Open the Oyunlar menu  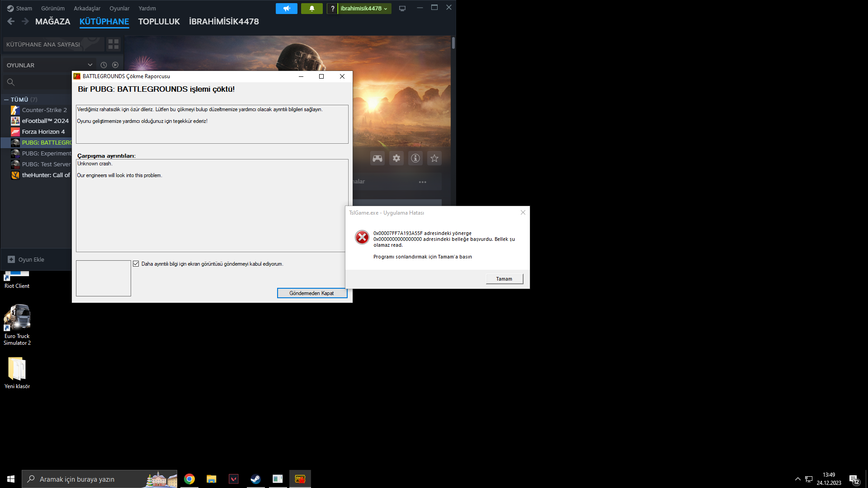[x=119, y=9]
